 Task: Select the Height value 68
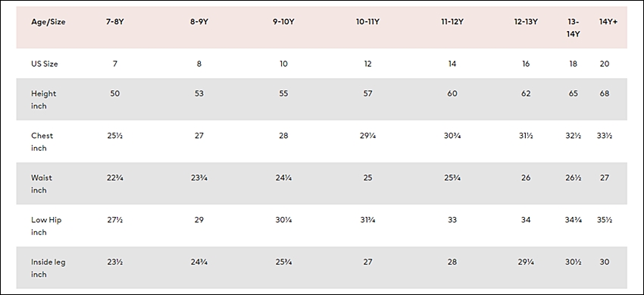click(604, 93)
